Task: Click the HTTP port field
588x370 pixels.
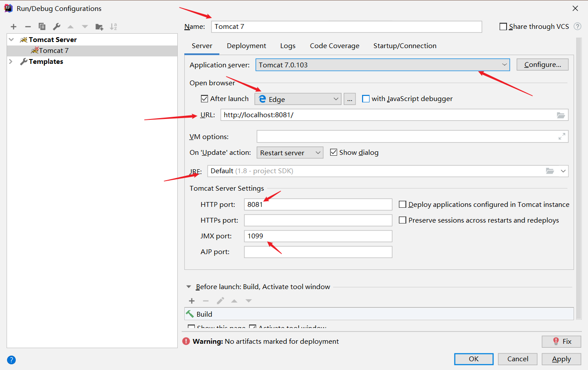Action: (x=318, y=204)
